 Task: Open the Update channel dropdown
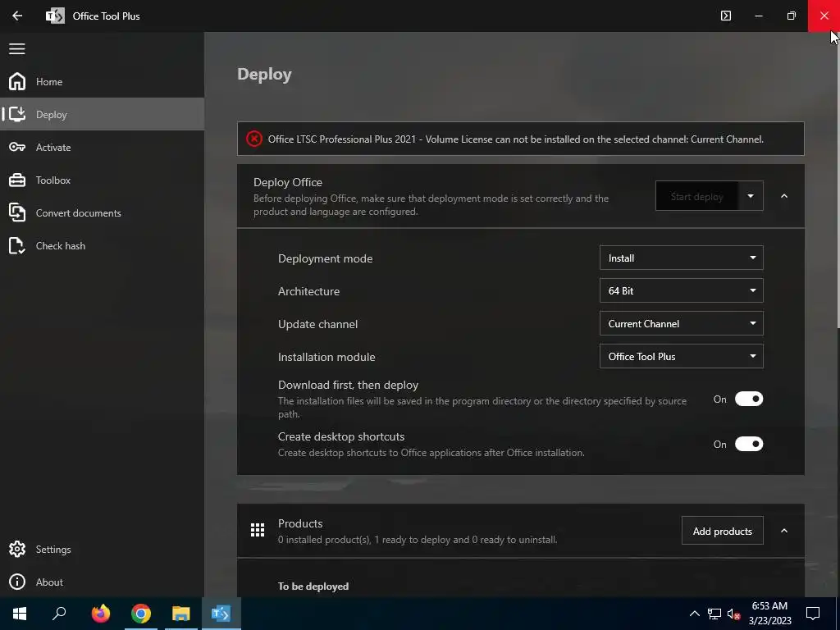click(682, 323)
